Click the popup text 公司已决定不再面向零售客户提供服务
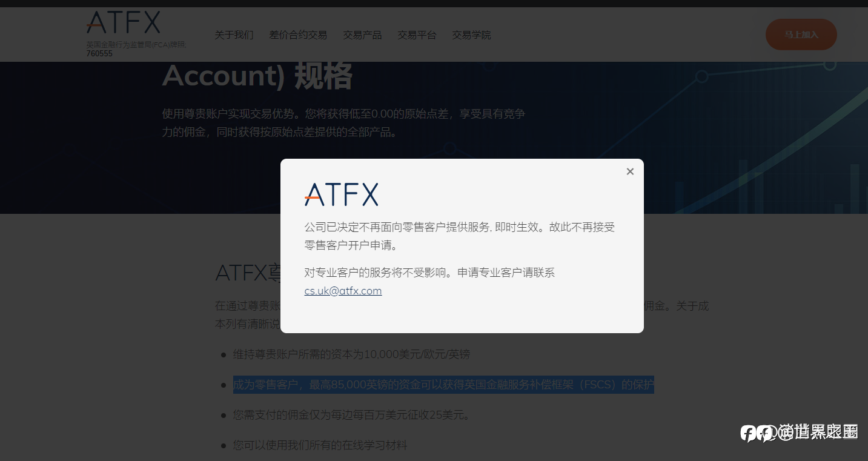Screen dimensions: 868x461 coord(397,227)
